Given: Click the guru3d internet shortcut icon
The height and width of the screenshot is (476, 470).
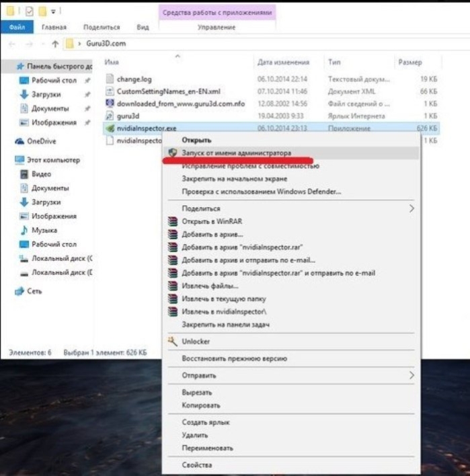Looking at the screenshot, I should tap(110, 116).
